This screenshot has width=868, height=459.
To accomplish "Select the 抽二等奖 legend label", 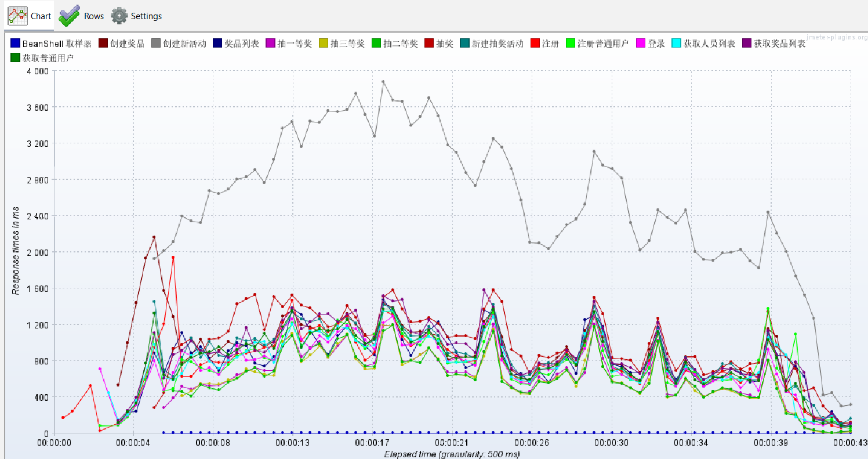I will point(400,44).
